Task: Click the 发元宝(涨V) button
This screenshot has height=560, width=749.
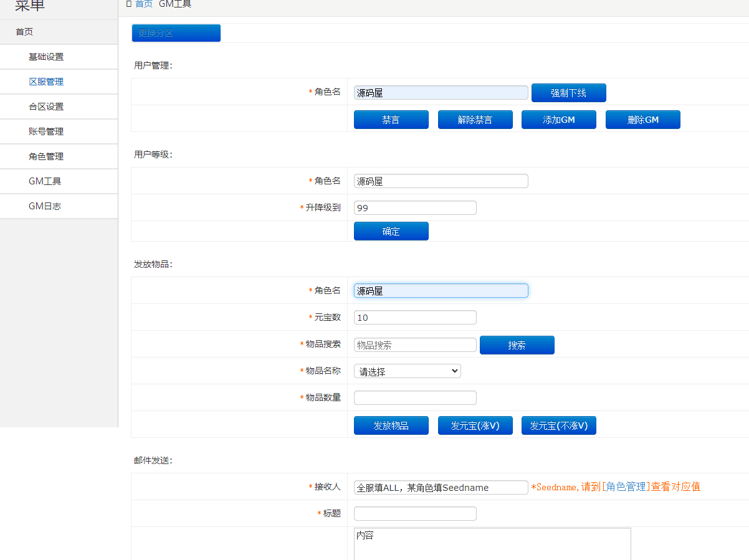Action: [x=475, y=425]
